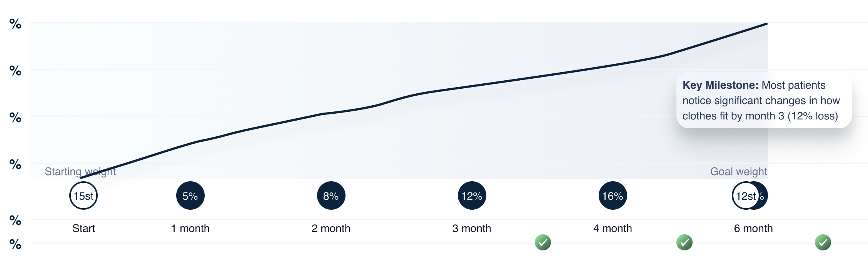868x265 pixels.
Task: Select the 5% milestone badge
Action: click(x=190, y=195)
